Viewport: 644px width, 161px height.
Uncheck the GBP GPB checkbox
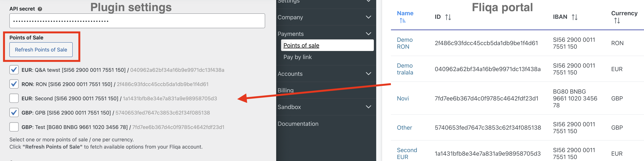click(x=14, y=113)
